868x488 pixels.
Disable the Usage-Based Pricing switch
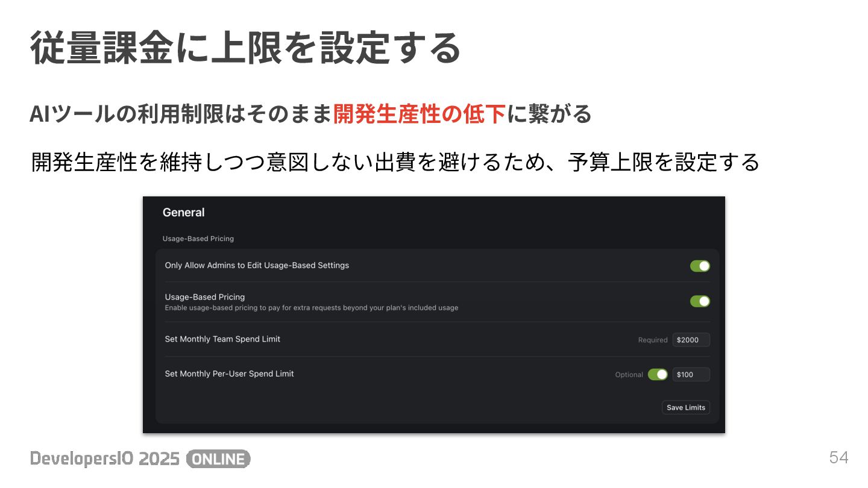pos(700,301)
